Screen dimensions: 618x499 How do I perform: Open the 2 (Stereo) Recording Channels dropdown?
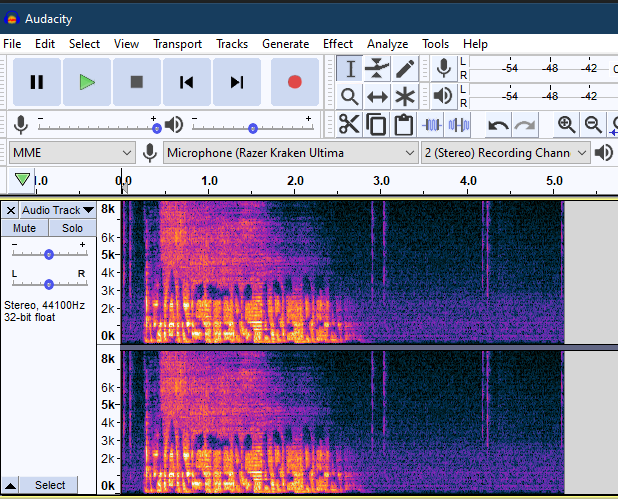tap(506, 153)
